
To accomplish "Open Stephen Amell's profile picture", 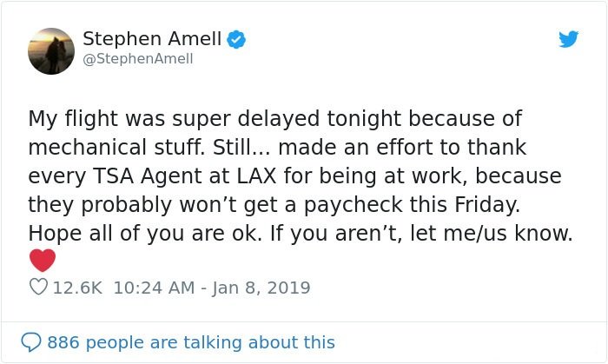I will 51,51.
